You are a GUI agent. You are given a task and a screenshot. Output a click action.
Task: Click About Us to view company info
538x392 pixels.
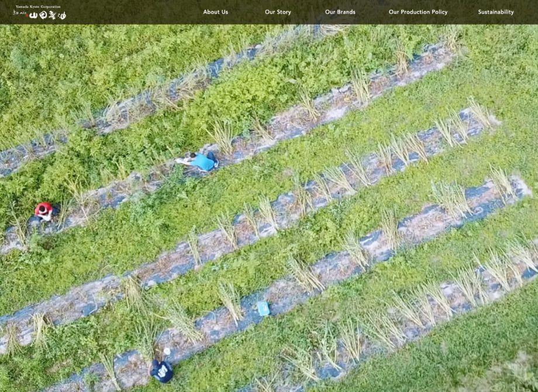point(216,12)
